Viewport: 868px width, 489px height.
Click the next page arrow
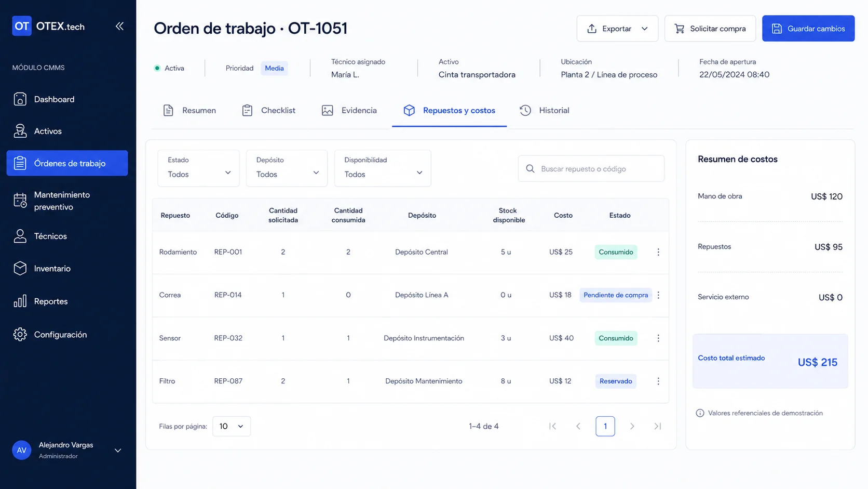pos(632,426)
